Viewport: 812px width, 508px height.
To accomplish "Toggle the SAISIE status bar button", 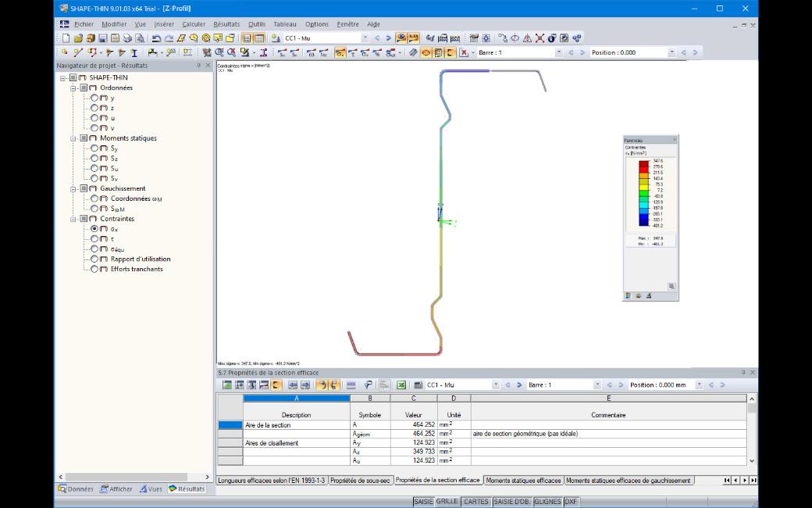I will pos(423,501).
